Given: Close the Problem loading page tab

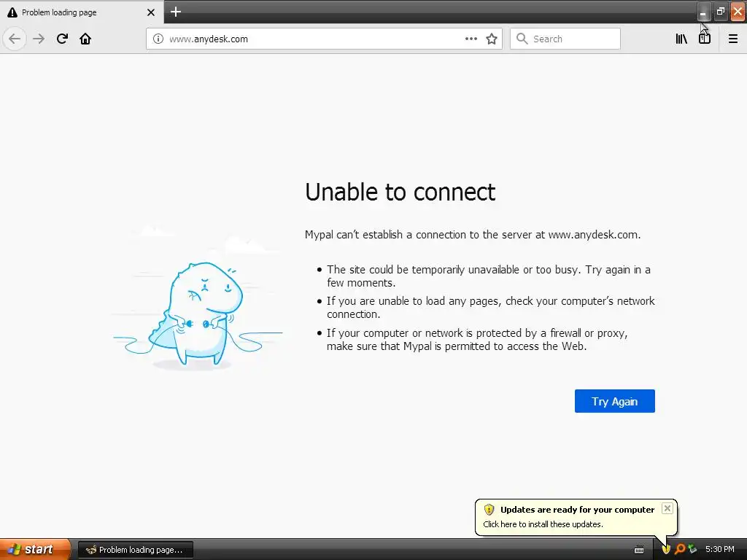Looking at the screenshot, I should point(150,12).
